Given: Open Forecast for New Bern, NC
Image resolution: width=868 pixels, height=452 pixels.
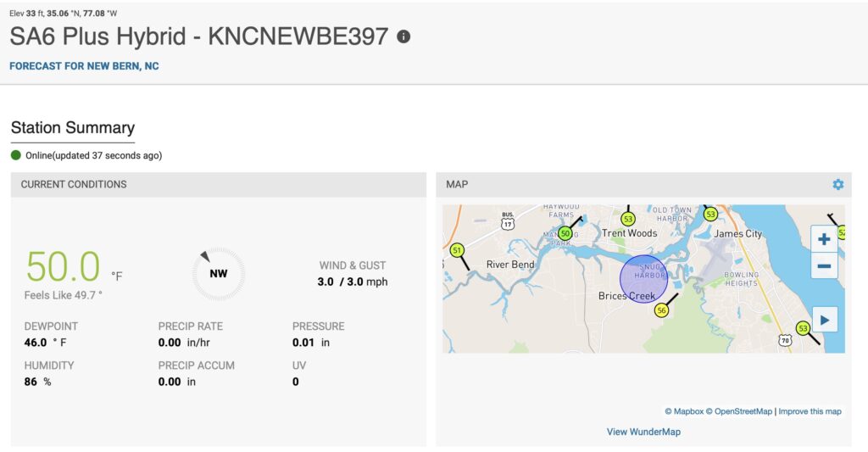Looking at the screenshot, I should (x=84, y=66).
